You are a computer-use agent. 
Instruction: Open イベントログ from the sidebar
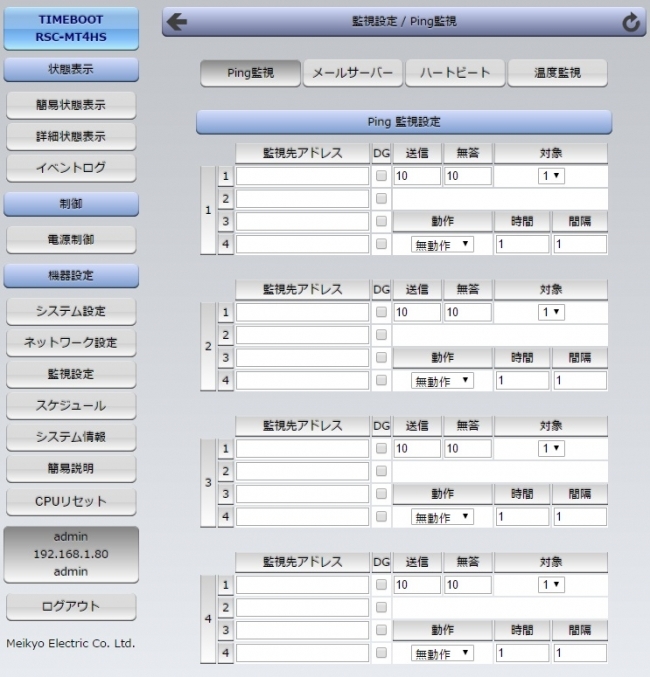click(71, 167)
